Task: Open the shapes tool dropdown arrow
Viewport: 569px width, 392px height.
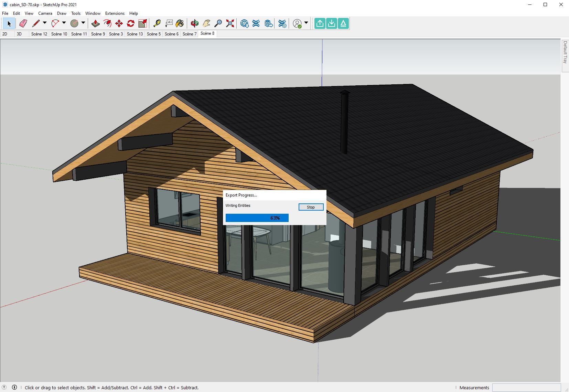Action: click(84, 24)
